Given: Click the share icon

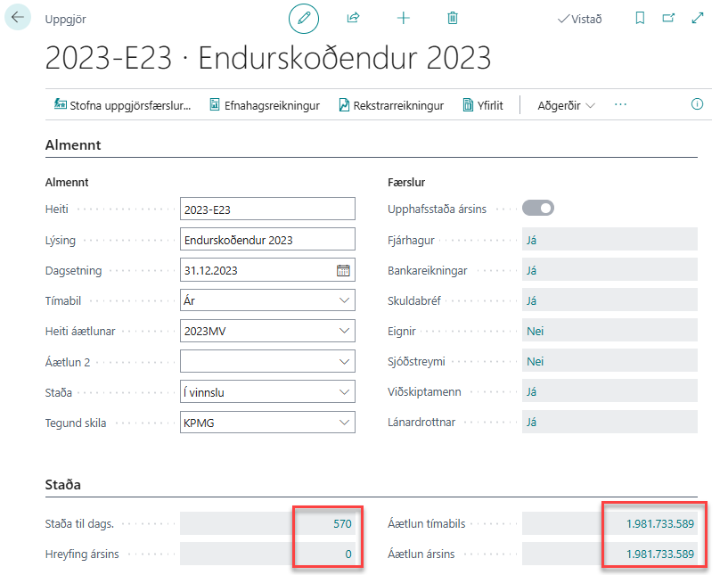Looking at the screenshot, I should [353, 18].
